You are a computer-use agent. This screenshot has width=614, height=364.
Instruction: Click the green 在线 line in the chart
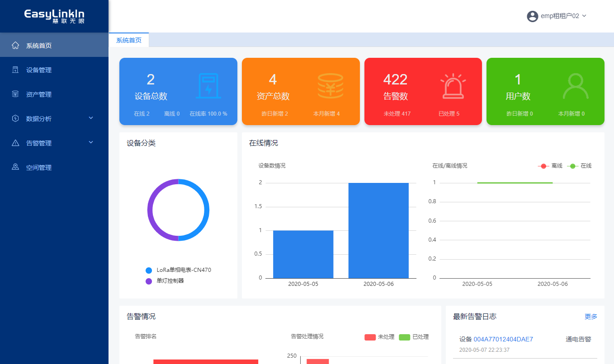515,183
